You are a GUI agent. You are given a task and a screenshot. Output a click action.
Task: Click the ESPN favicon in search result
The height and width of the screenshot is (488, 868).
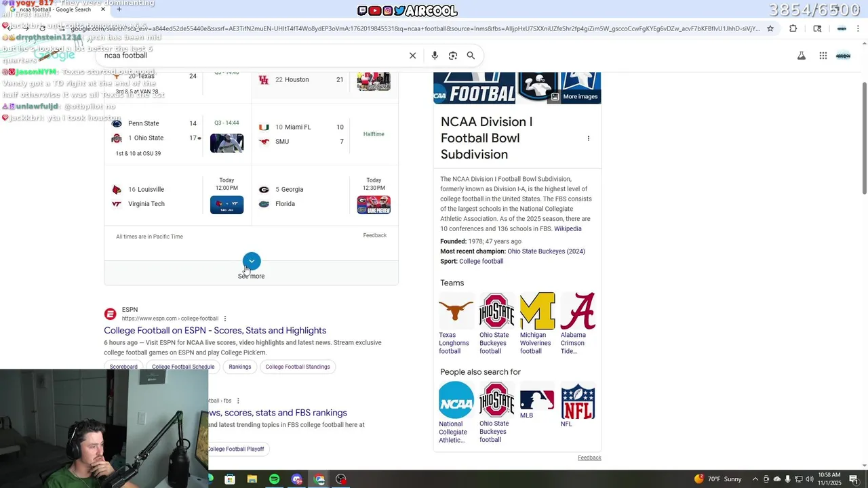[110, 314]
